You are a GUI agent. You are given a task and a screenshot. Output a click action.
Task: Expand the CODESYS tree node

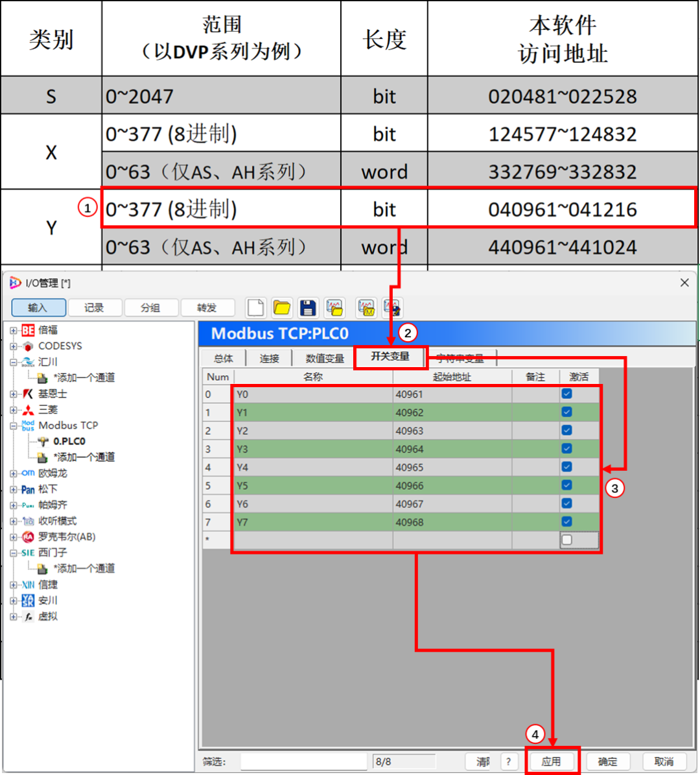pyautogui.click(x=14, y=346)
